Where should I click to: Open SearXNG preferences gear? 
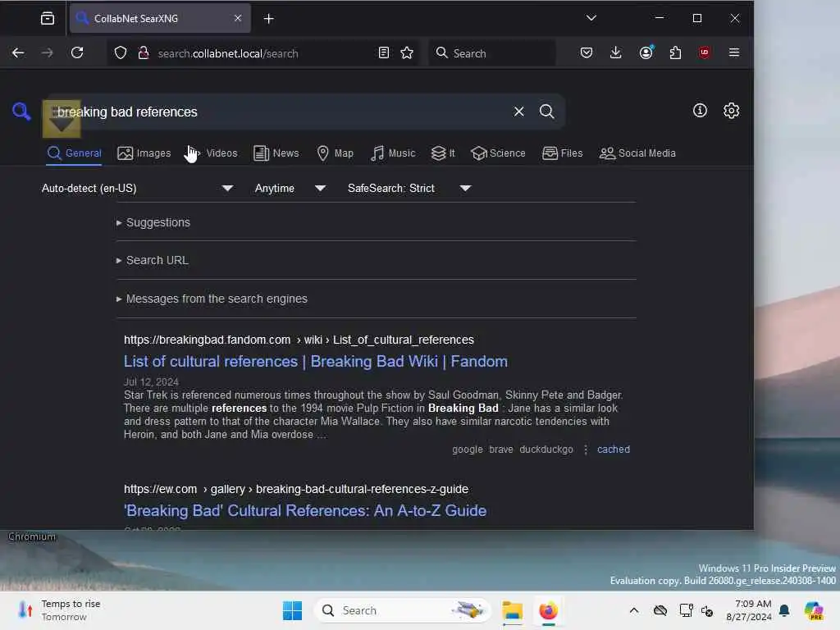731,111
